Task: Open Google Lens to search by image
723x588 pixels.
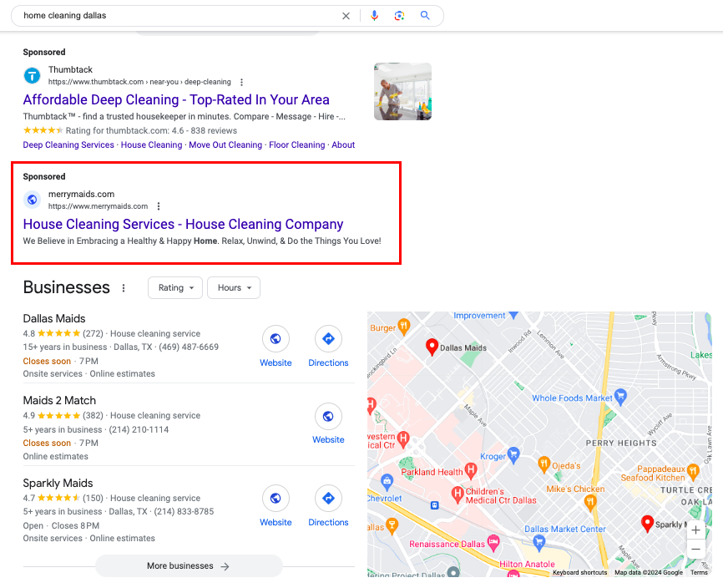Action: point(399,15)
